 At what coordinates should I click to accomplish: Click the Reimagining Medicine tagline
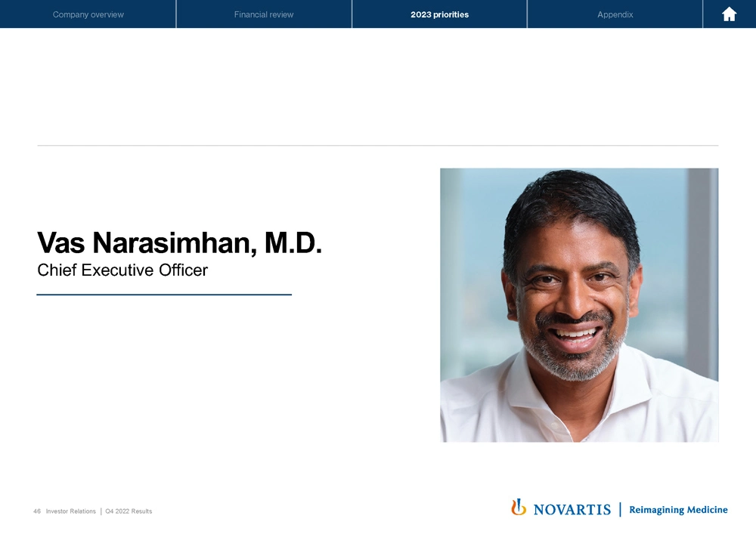(678, 510)
